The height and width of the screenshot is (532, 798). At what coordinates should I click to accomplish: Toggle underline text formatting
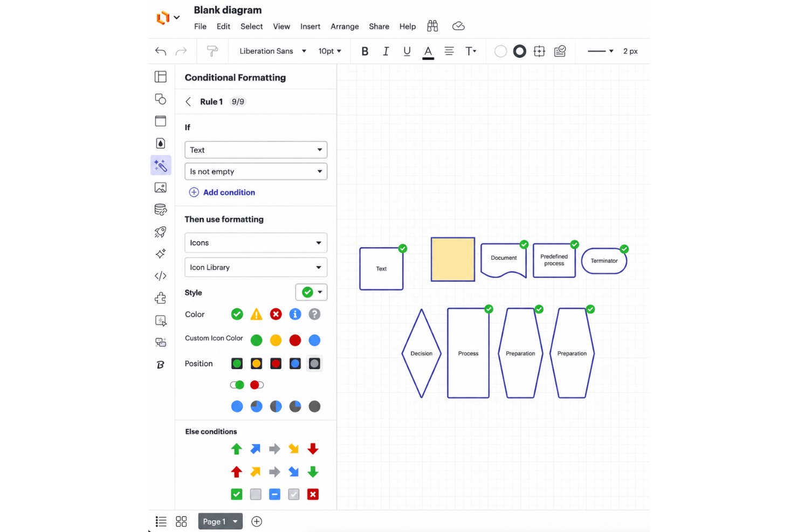point(407,51)
